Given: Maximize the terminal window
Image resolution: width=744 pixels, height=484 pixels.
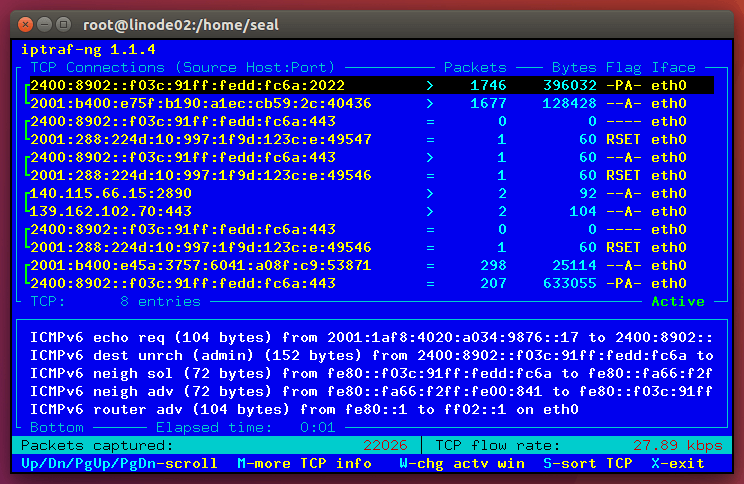Looking at the screenshot, I should 63,21.
